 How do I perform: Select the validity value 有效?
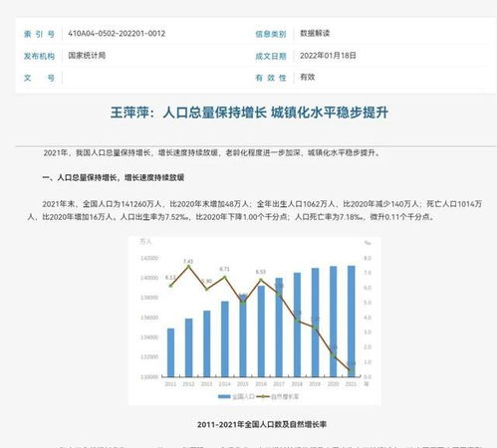point(308,77)
